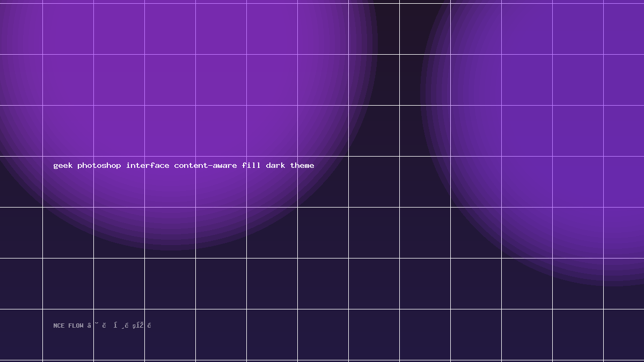Click the word "theme" in the caption
Image resolution: width=644 pixels, height=362 pixels.
click(302, 165)
